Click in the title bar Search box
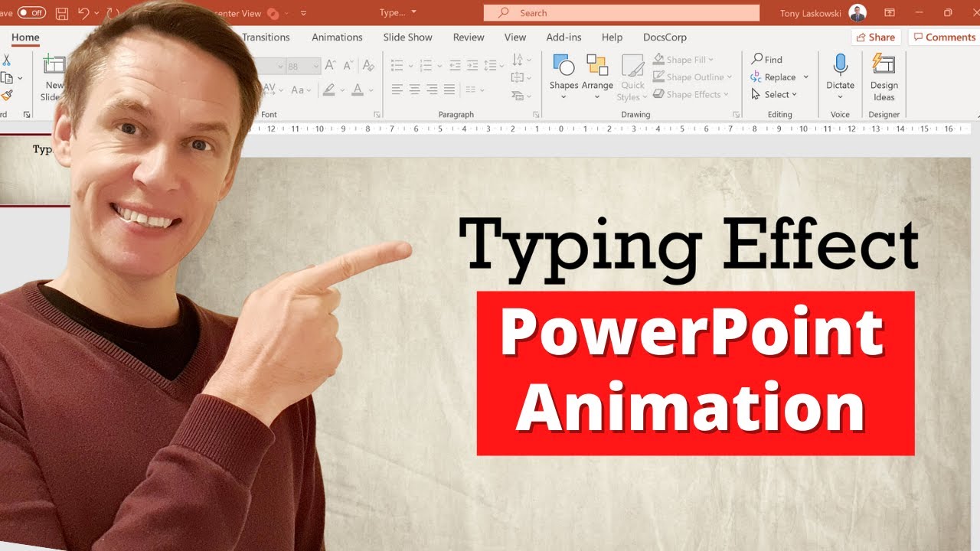The height and width of the screenshot is (551, 980). (x=622, y=13)
